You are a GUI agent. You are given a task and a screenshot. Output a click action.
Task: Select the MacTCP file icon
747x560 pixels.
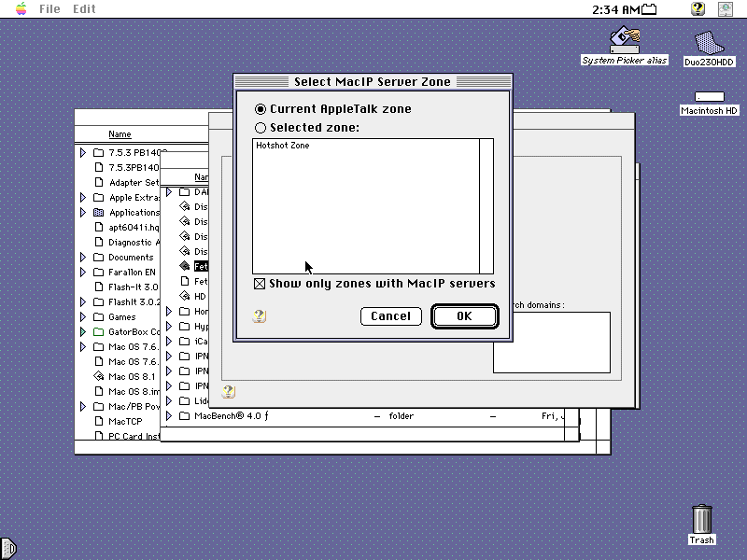[x=99, y=421]
